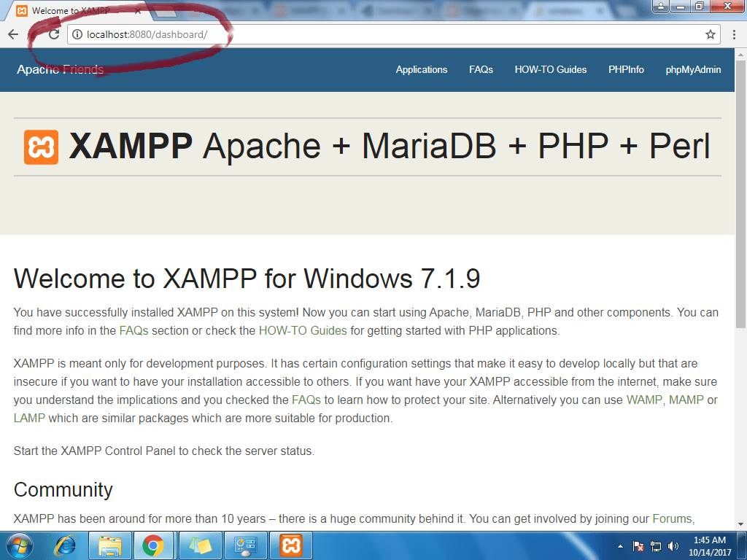Click the Community heading

tap(63, 489)
